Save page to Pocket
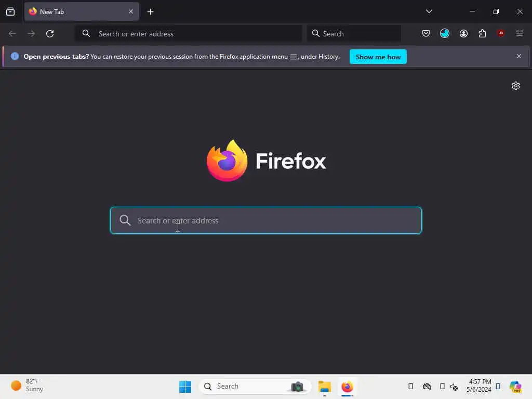Image resolution: width=532 pixels, height=399 pixels. click(426, 33)
